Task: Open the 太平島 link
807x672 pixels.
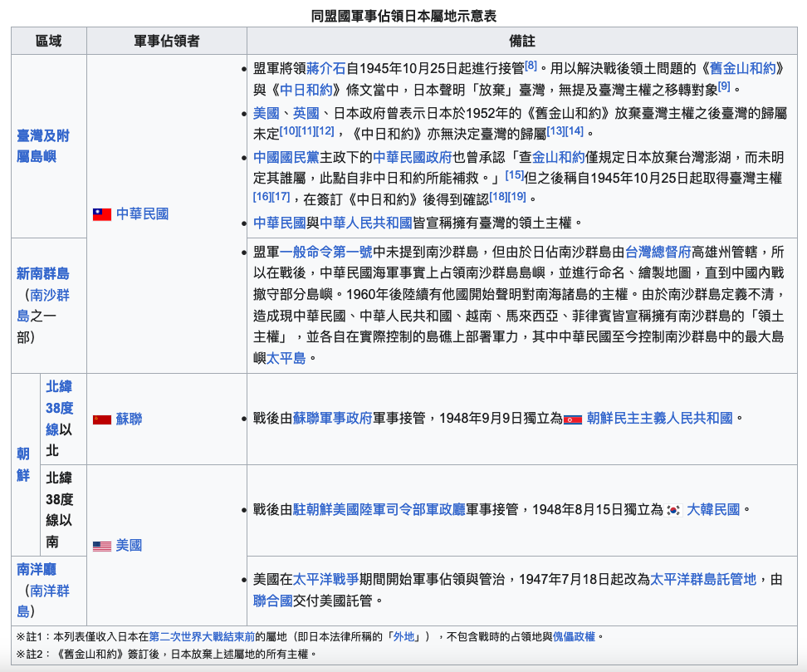Action: (x=286, y=358)
